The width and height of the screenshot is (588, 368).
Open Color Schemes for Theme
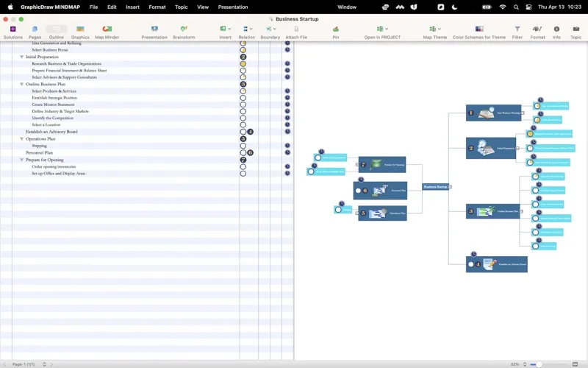point(479,32)
